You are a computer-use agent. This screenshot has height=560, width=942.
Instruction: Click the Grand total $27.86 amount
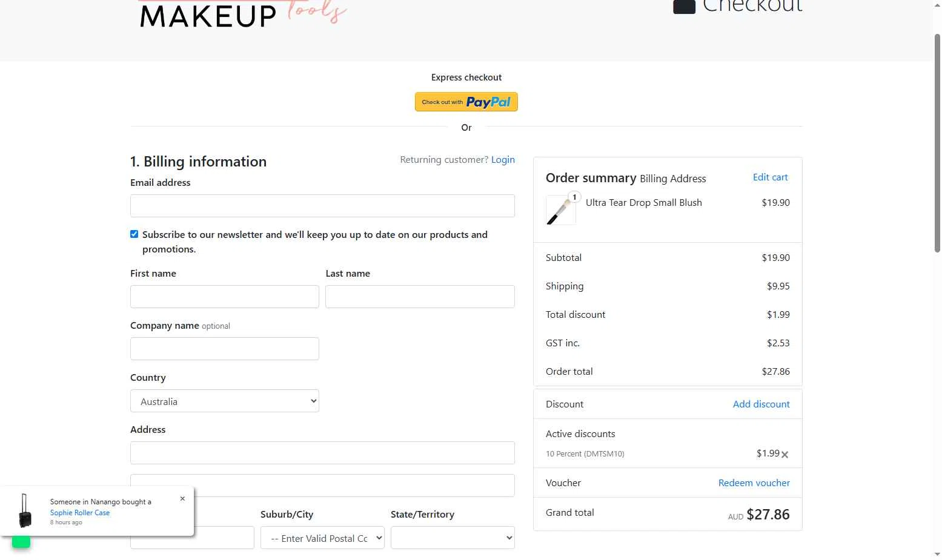click(x=768, y=515)
